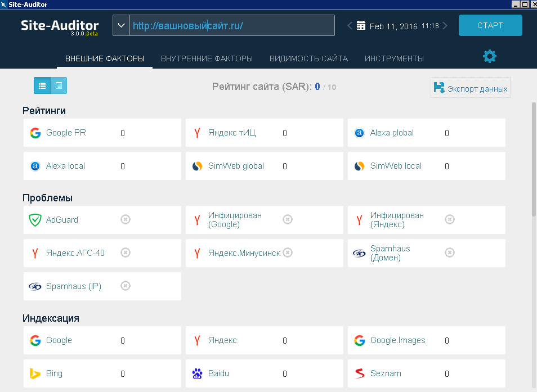This screenshot has height=392, width=537.
Task: Click the Spamhaus (Домен) logo icon
Action: pyautogui.click(x=359, y=253)
